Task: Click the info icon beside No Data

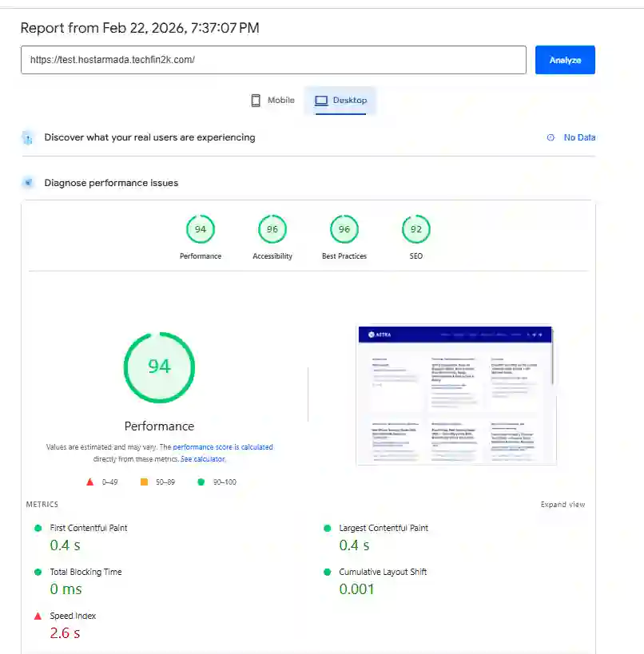Action: 551,137
